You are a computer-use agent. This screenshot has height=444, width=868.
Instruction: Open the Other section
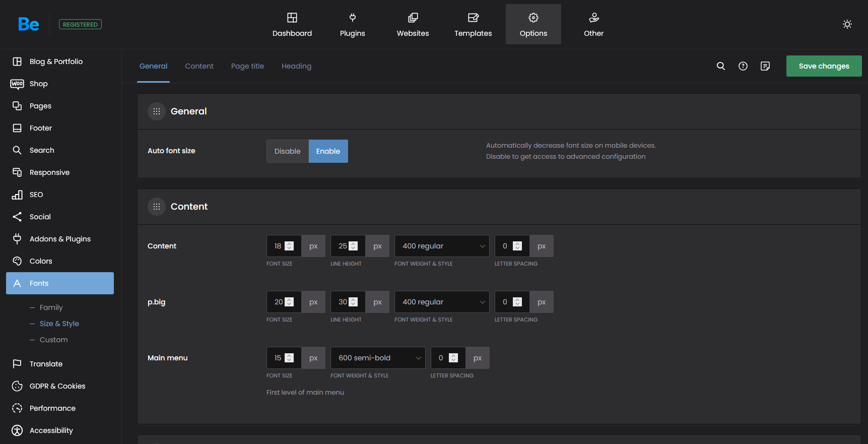pyautogui.click(x=594, y=24)
